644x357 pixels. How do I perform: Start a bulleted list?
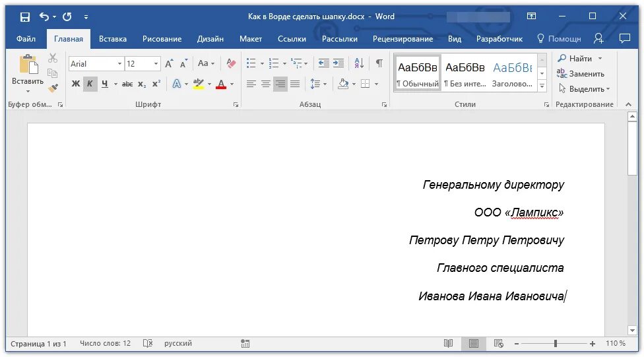pos(251,63)
